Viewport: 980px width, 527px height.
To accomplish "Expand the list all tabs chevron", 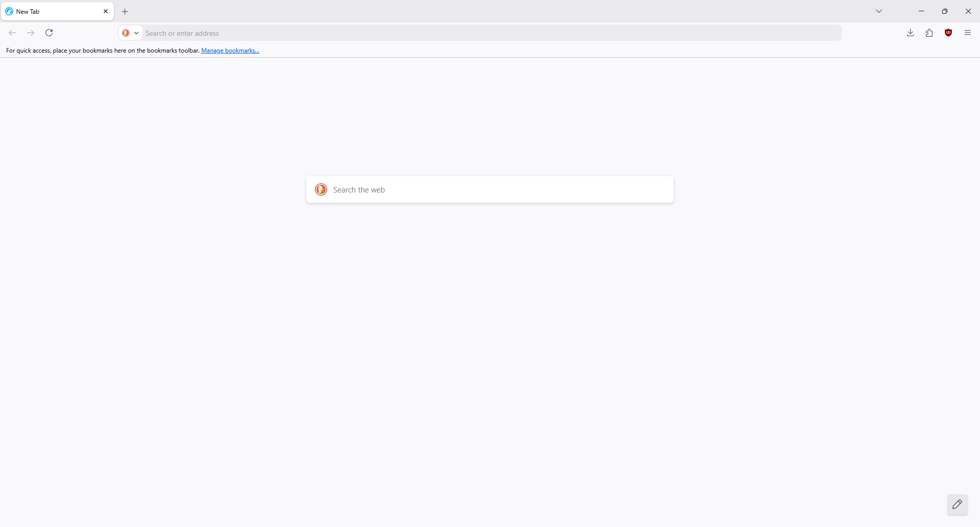I will 879,11.
